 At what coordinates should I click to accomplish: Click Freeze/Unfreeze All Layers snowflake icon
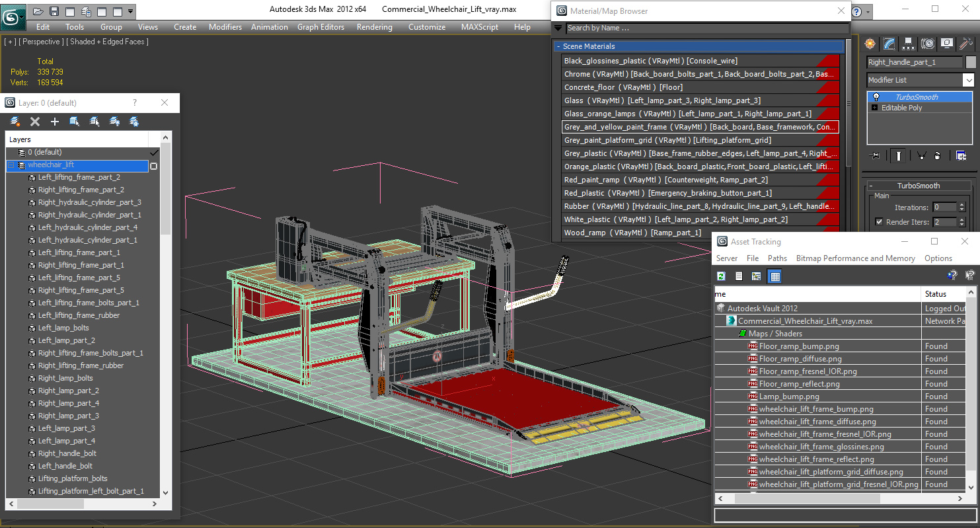[134, 122]
